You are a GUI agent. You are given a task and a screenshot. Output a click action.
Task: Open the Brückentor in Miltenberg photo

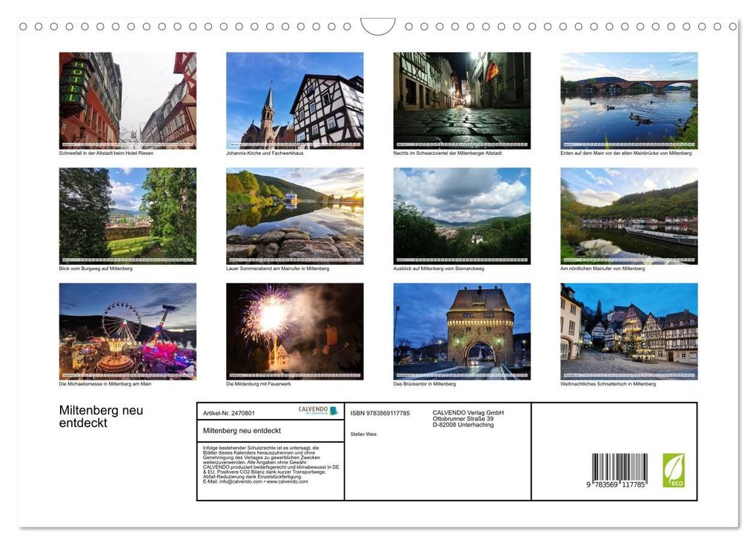(462, 331)
